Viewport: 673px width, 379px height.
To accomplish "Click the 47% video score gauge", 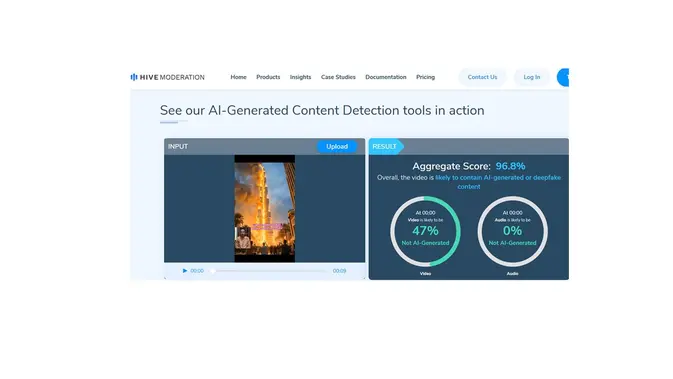I will point(425,231).
